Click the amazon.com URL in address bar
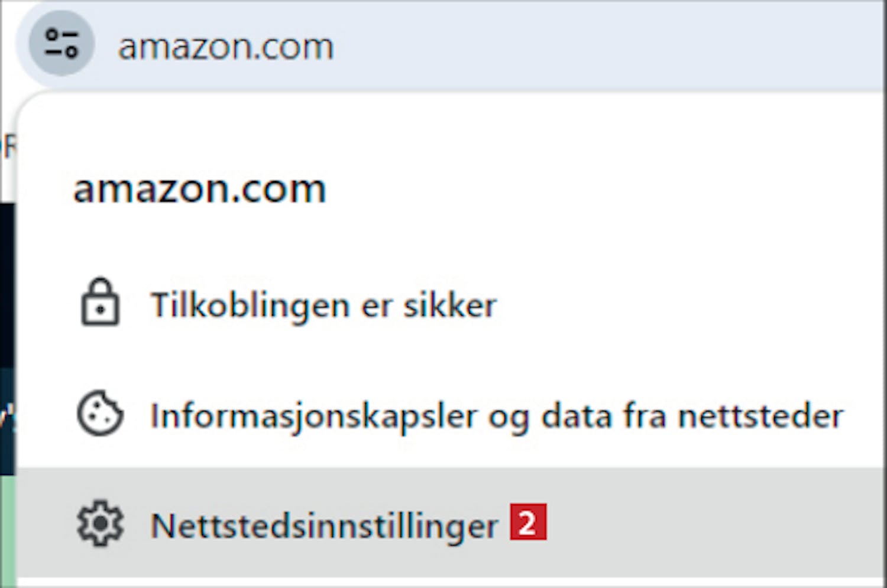 click(x=226, y=47)
